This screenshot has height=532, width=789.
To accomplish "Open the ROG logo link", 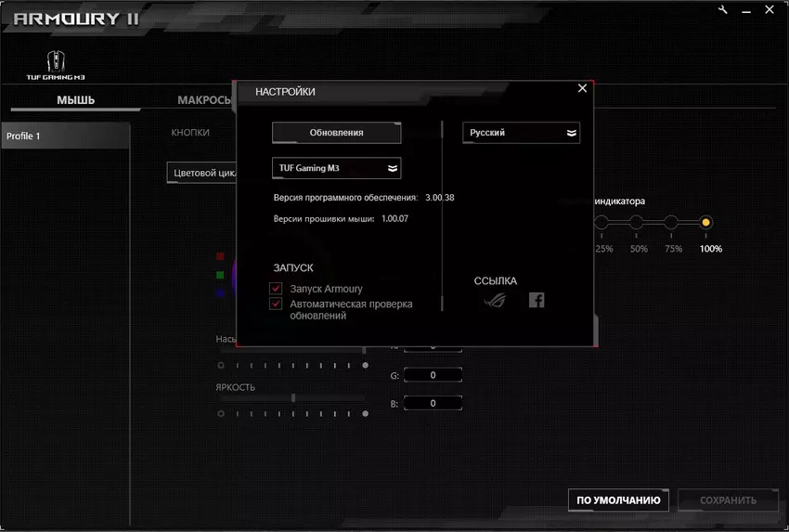I will [x=497, y=300].
